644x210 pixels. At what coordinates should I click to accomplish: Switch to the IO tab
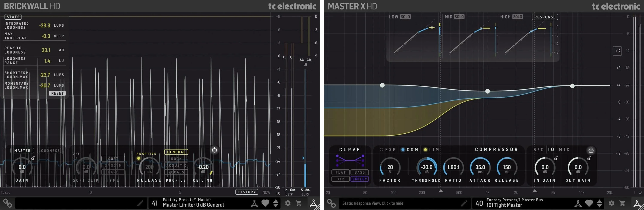click(551, 150)
